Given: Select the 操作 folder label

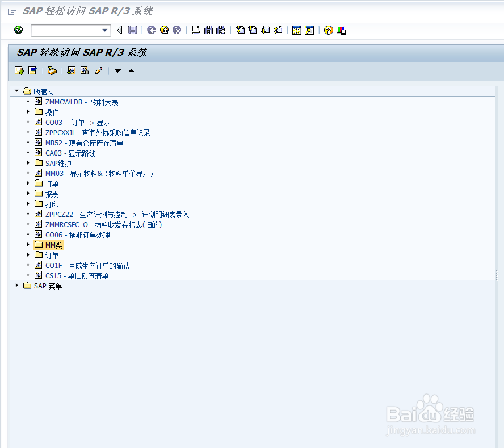Looking at the screenshot, I should tap(52, 112).
